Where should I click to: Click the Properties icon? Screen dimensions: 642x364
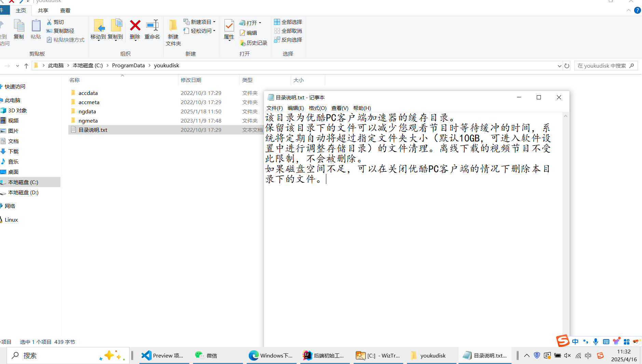(x=229, y=26)
